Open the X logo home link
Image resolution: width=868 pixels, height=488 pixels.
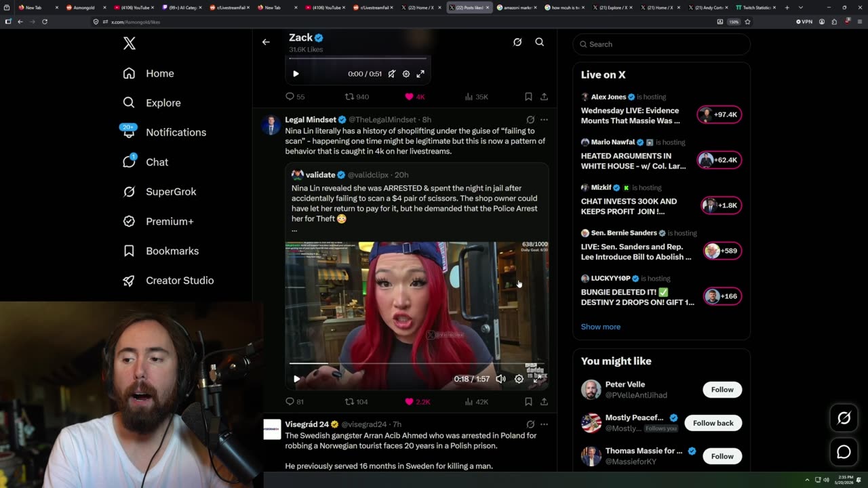[x=130, y=44]
